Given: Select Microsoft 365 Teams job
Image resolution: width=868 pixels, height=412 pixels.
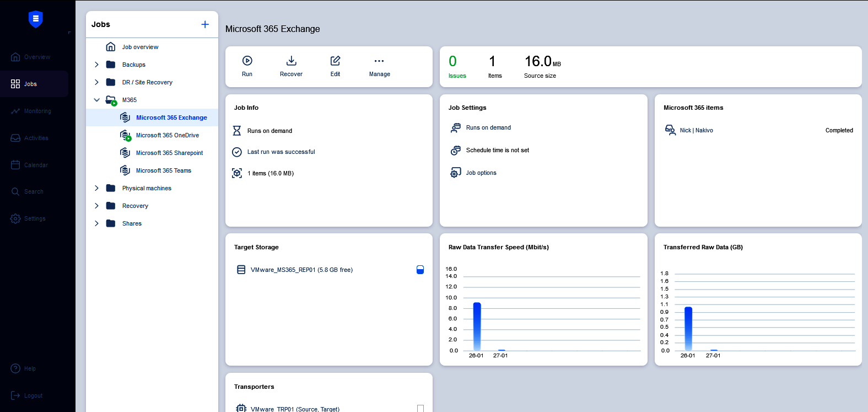Looking at the screenshot, I should (163, 170).
